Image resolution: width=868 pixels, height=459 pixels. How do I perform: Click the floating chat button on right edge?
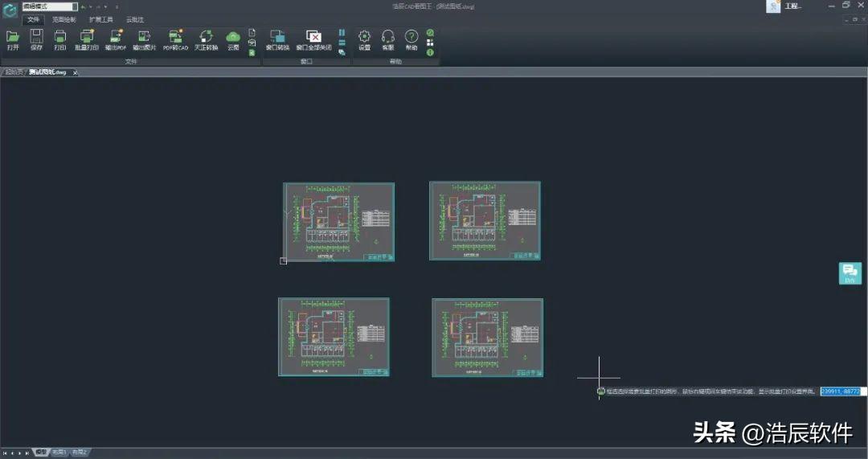point(850,273)
